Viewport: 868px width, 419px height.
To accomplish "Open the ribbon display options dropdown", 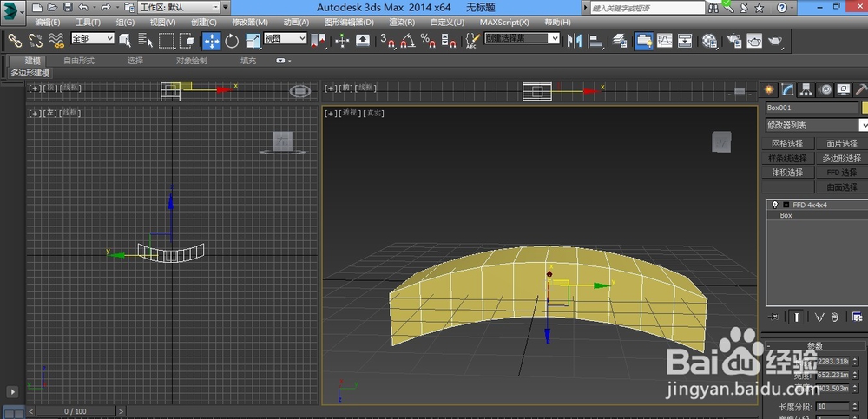I will (284, 61).
